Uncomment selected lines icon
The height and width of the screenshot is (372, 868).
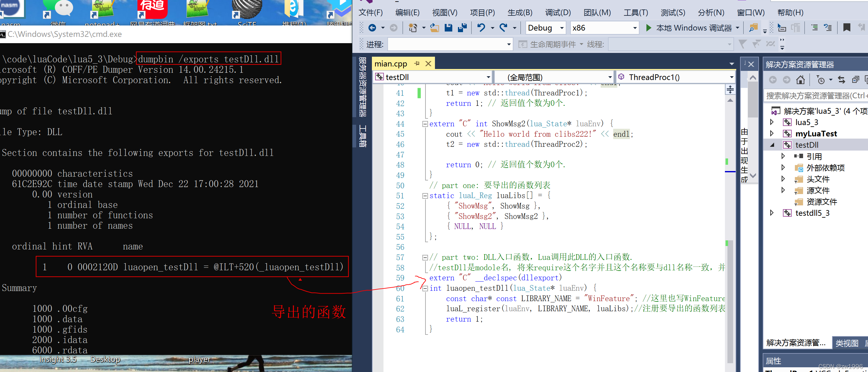click(x=828, y=28)
